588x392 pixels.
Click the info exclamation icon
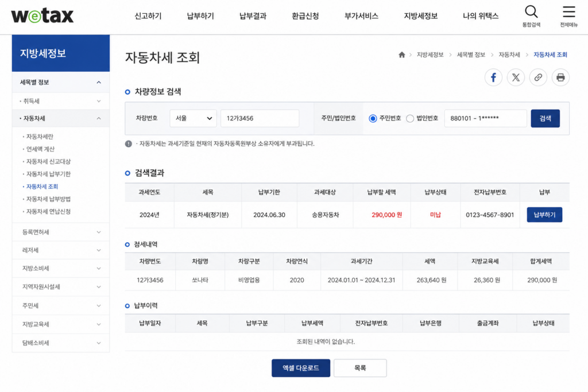coord(128,143)
